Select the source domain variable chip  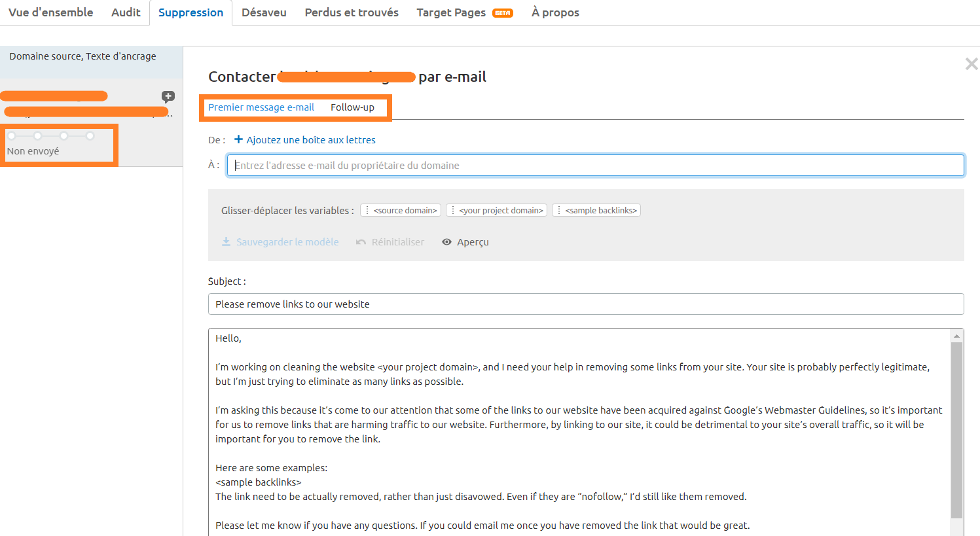click(x=401, y=210)
